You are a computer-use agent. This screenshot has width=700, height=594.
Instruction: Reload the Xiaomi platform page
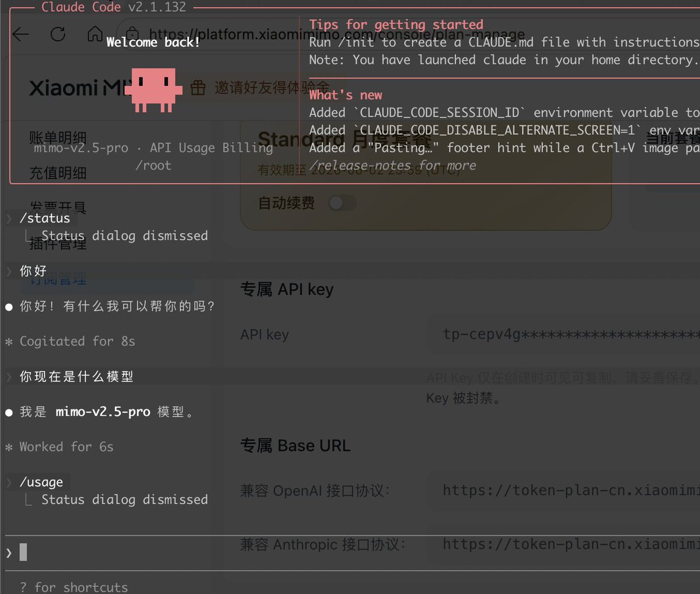(58, 34)
